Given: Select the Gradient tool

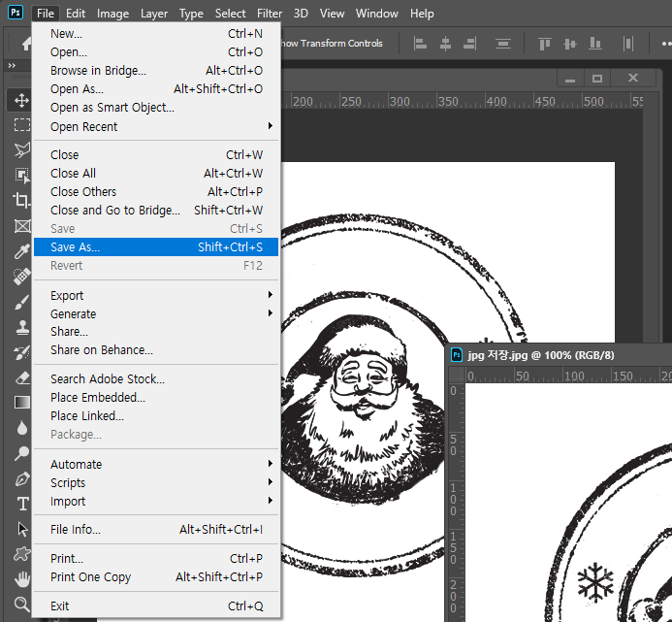Looking at the screenshot, I should click(x=21, y=403).
